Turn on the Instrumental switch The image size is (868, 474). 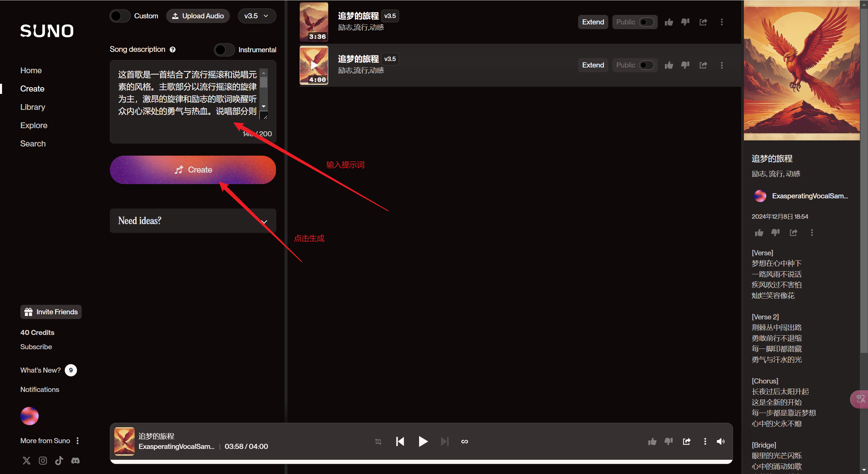[x=224, y=50]
